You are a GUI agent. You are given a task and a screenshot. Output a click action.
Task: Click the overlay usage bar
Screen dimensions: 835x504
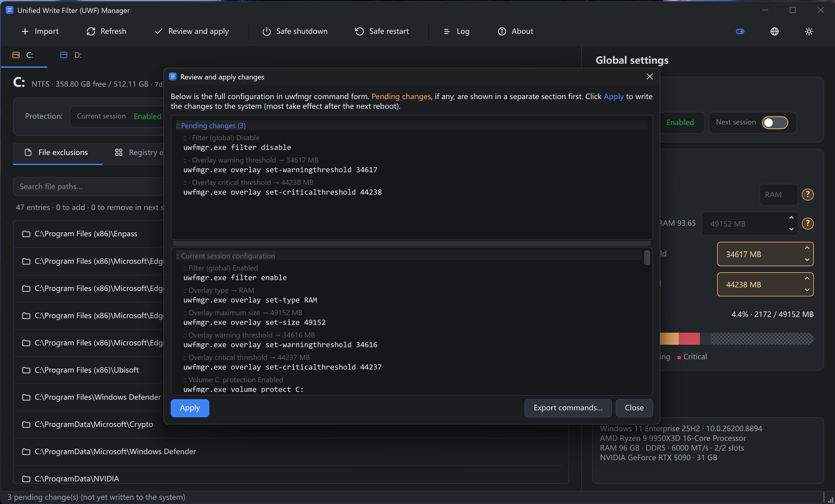coord(737,339)
